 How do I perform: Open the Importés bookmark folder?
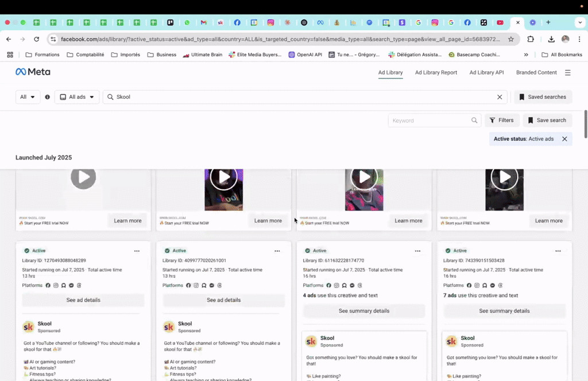click(x=126, y=55)
